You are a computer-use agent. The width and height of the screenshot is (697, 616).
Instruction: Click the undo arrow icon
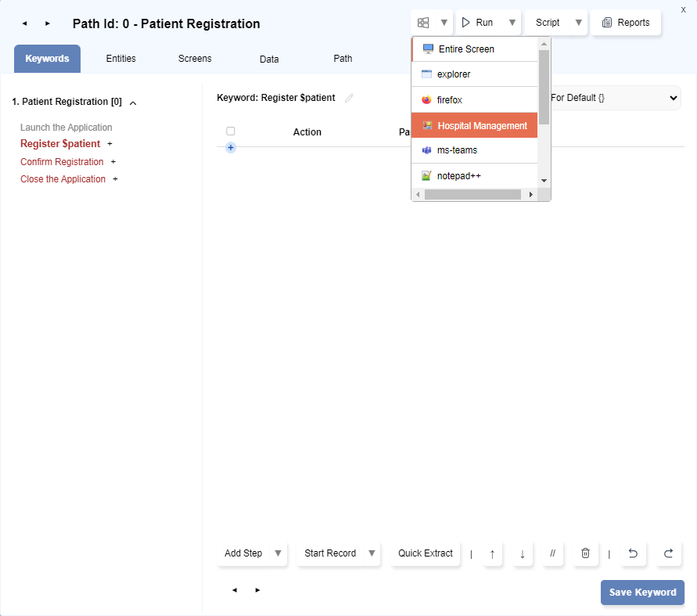[633, 553]
